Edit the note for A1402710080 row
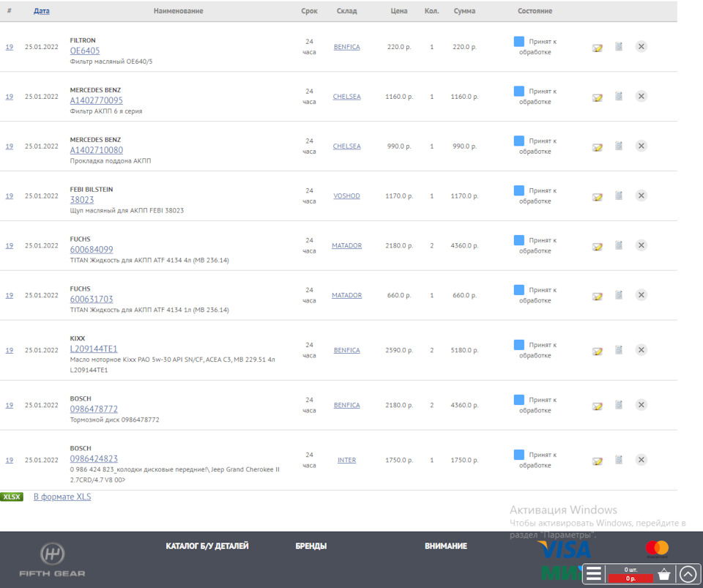Screen dimensions: 703x588 (598, 147)
